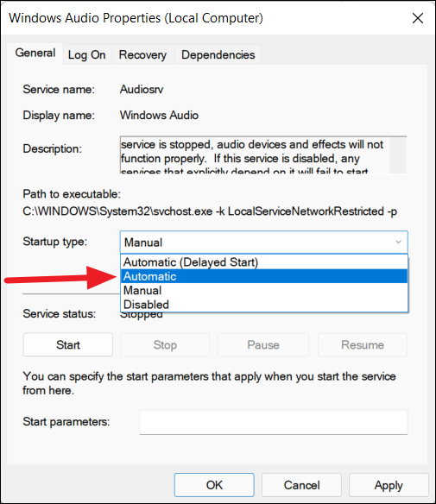Close the Windows Audio Properties dialog

[x=417, y=18]
